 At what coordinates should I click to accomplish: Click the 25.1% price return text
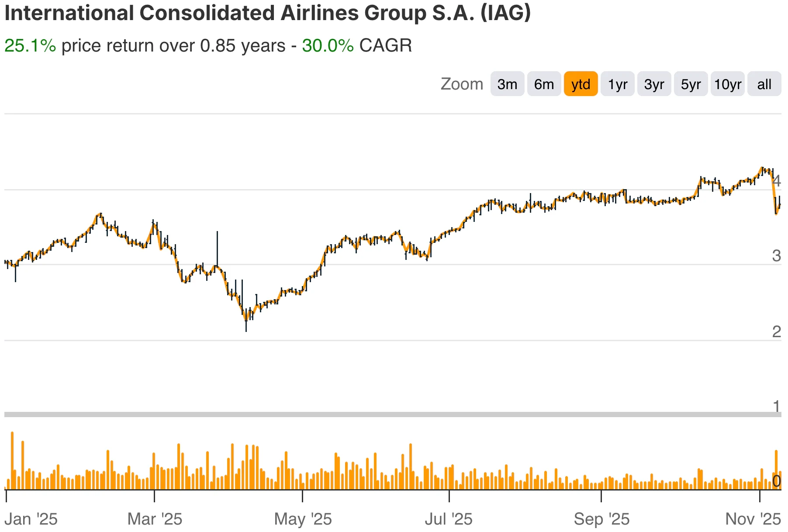click(29, 45)
